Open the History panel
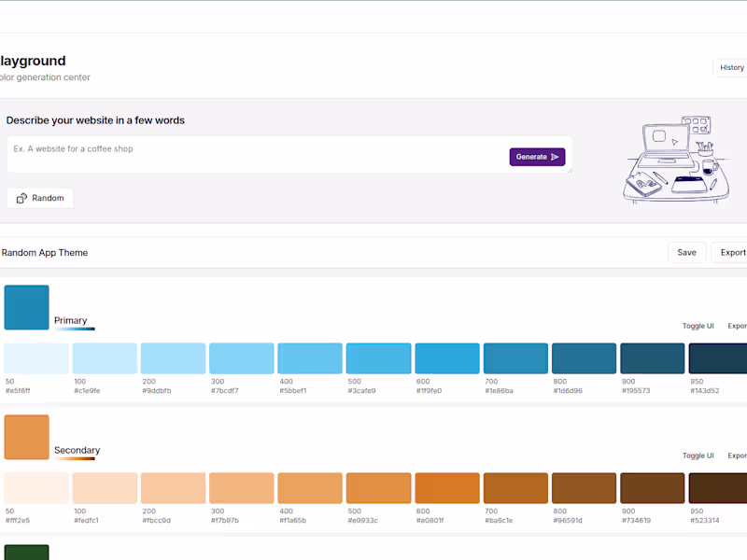Viewport: 747px width, 560px height. click(731, 67)
